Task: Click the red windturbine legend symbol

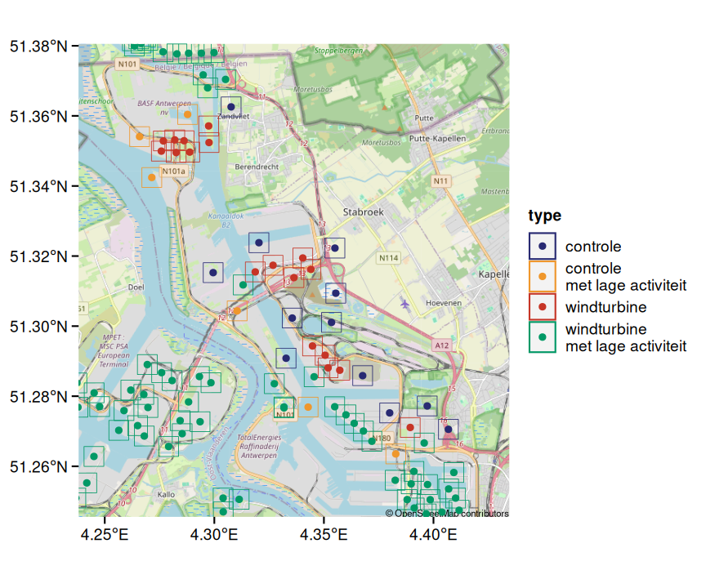Action: coord(542,307)
